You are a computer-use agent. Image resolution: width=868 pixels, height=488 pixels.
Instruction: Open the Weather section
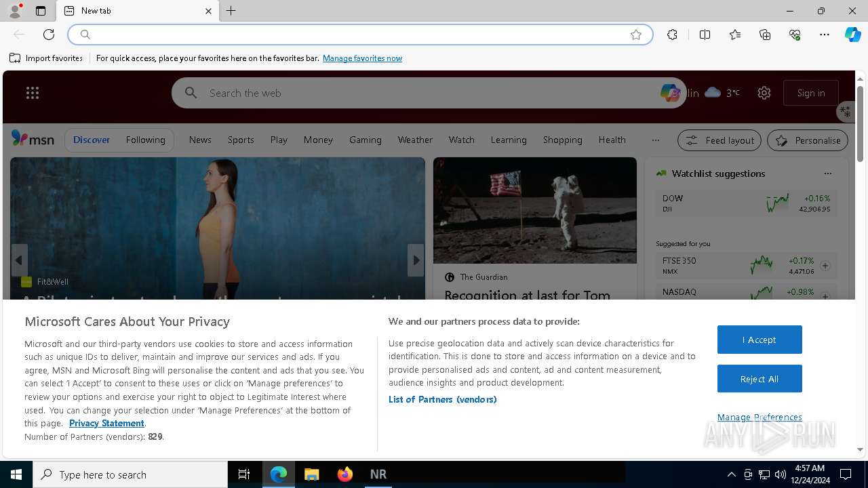click(x=415, y=140)
